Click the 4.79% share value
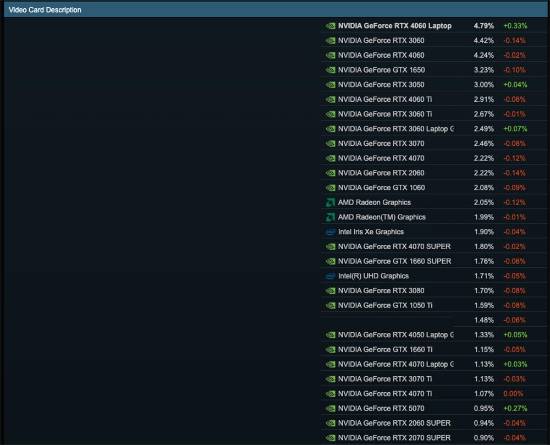This screenshot has height=445, width=550. point(484,26)
